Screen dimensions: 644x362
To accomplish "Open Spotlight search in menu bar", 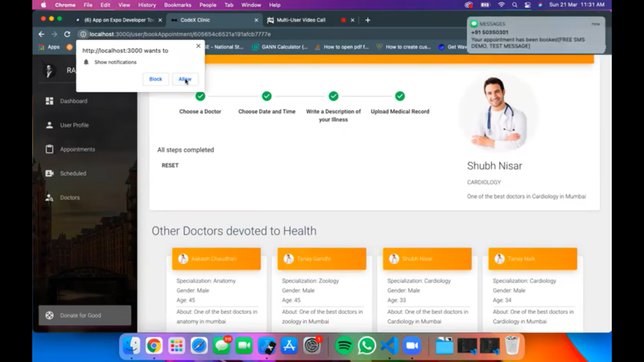I will click(x=515, y=5).
